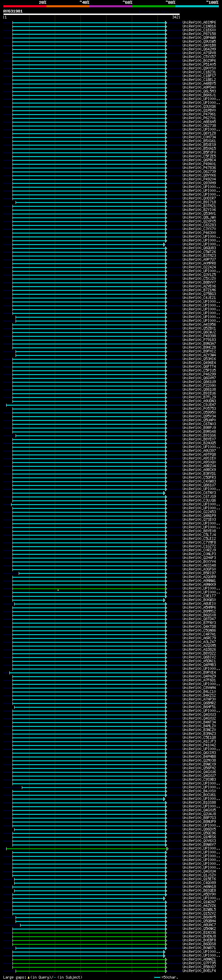Click the cyan ~100% identity legend segment
This screenshot has width=222, height=980.
[x=197, y=6]
